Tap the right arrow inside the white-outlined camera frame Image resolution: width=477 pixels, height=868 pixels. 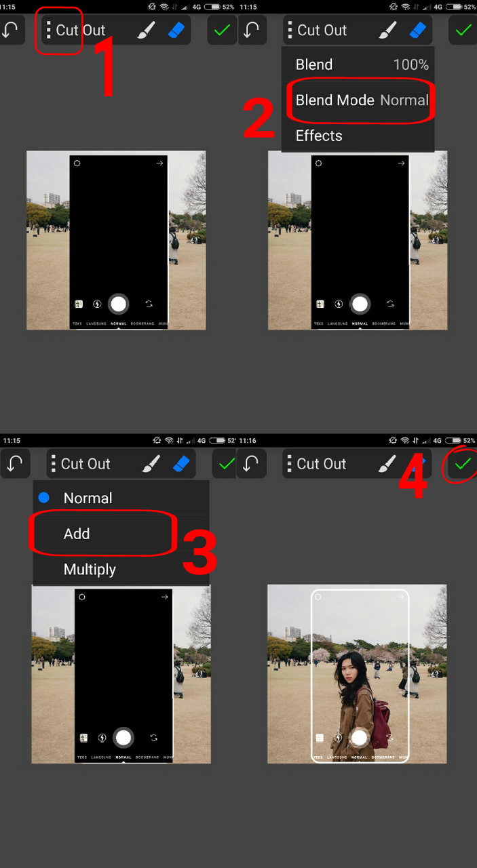401,597
